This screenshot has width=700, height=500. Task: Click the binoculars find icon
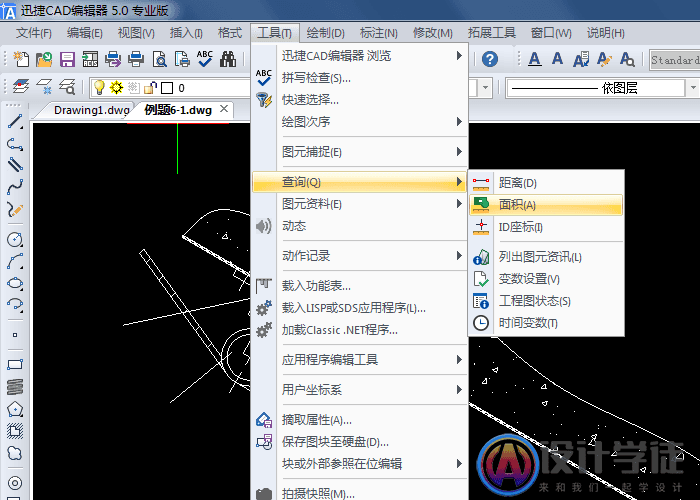[228, 59]
